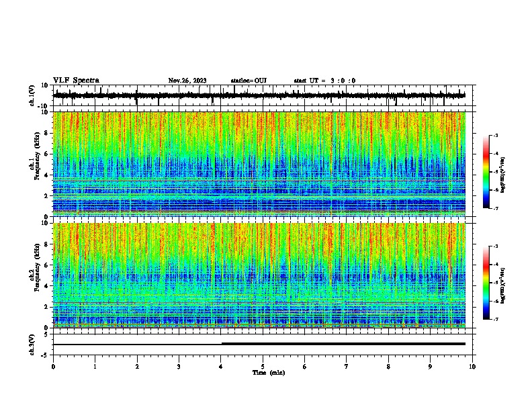Click the "VLF Spectra" plot title

coord(76,81)
